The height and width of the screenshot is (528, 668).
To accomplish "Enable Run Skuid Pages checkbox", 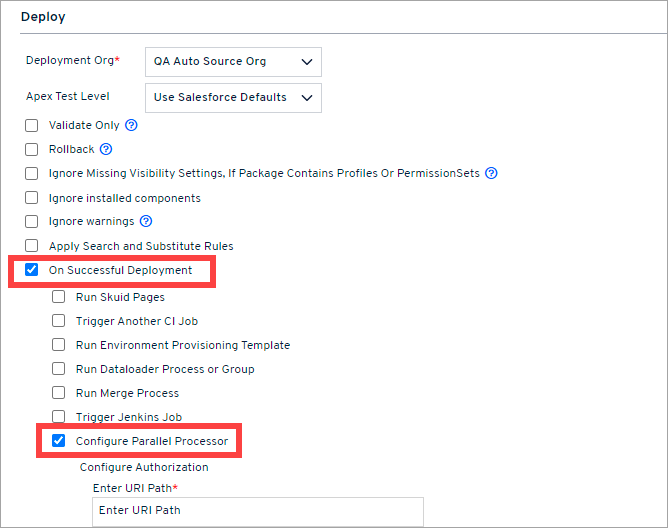I will (x=59, y=297).
